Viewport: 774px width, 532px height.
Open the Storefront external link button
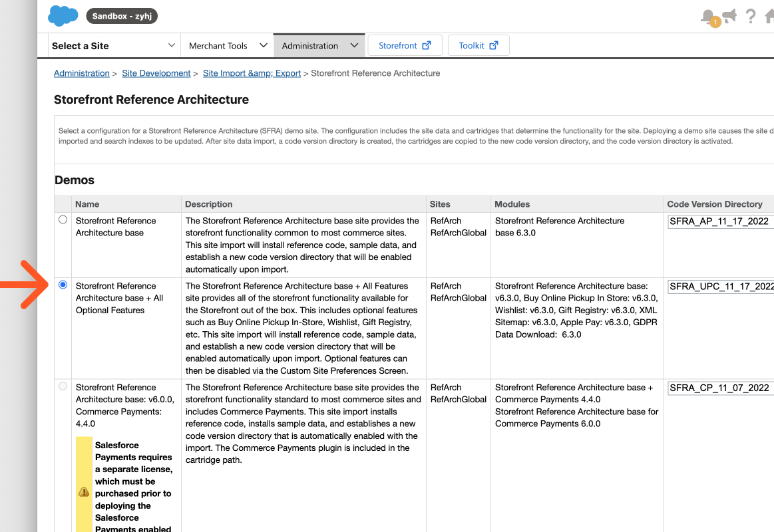[x=405, y=45]
